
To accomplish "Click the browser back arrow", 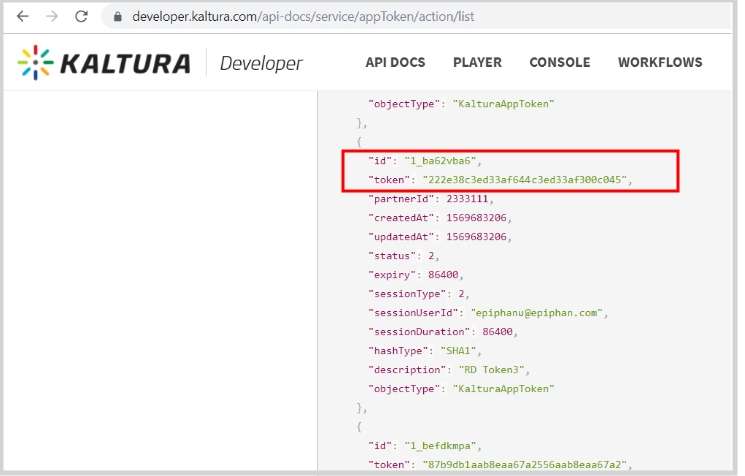I will [22, 17].
